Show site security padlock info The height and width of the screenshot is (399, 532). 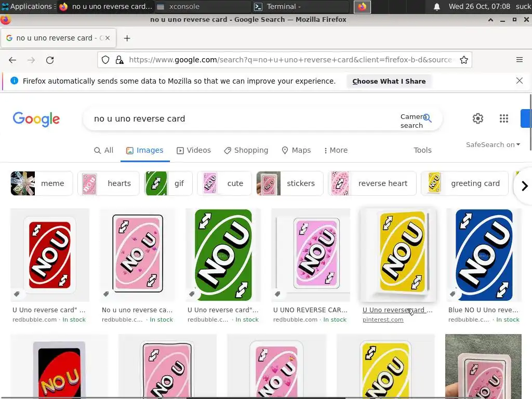[119, 60]
